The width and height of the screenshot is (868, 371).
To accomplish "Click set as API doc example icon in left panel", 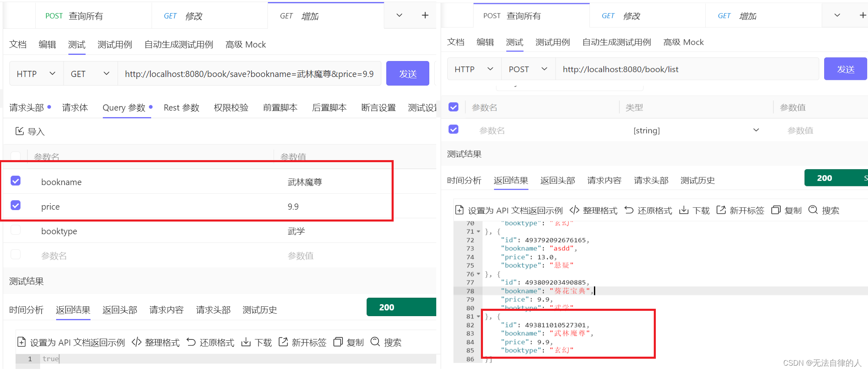I will tap(22, 342).
